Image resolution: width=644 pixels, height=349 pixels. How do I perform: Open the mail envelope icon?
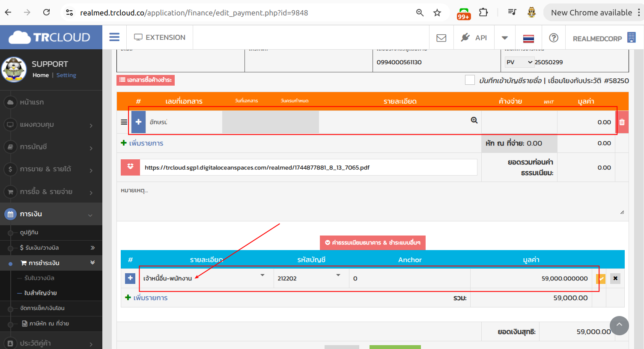tap(441, 38)
